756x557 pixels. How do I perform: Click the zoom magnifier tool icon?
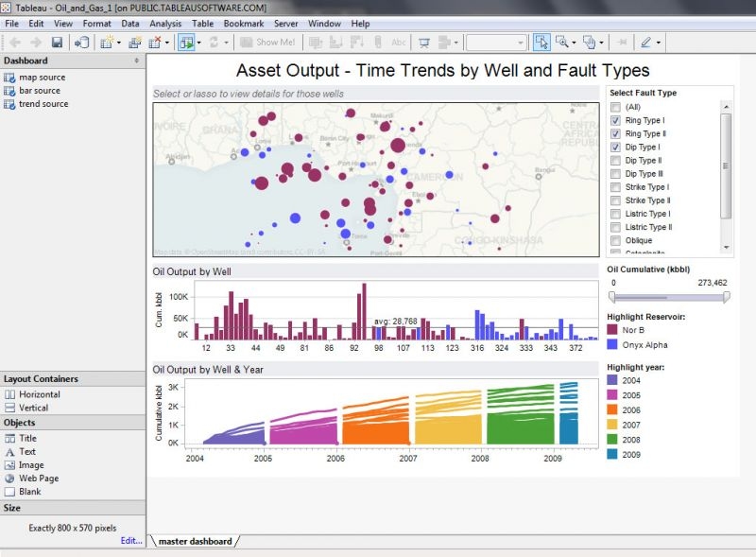(x=563, y=43)
